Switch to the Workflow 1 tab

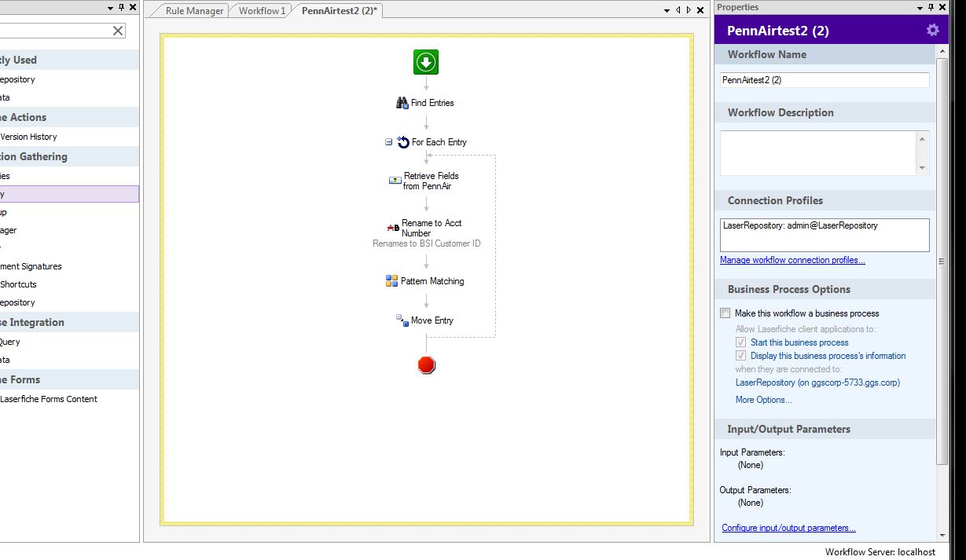[262, 11]
